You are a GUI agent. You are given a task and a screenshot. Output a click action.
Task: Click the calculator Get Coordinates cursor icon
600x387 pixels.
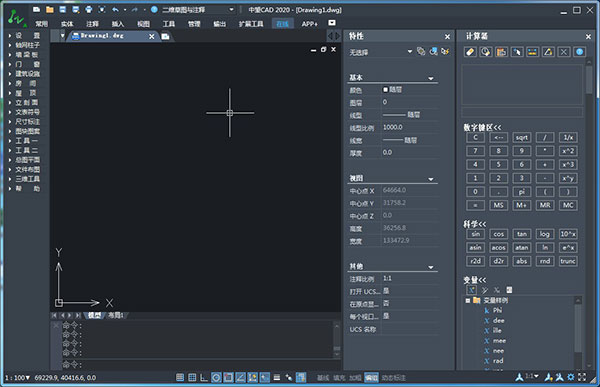click(517, 52)
